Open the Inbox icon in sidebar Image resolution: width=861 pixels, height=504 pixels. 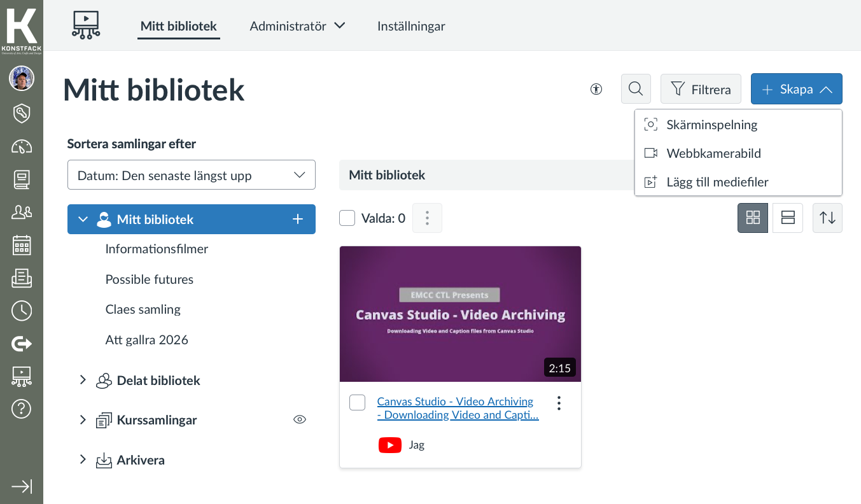[22, 278]
